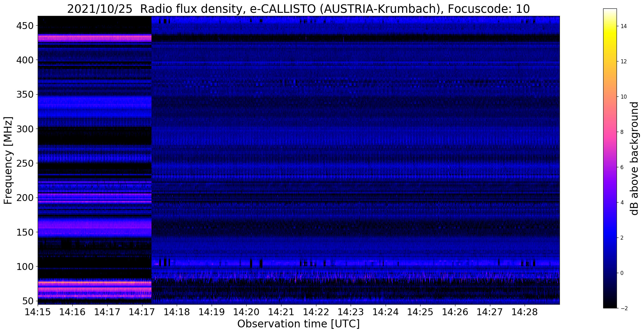The width and height of the screenshot is (644, 333).
Task: Select the 14:18 time tick label
Action: click(x=177, y=312)
